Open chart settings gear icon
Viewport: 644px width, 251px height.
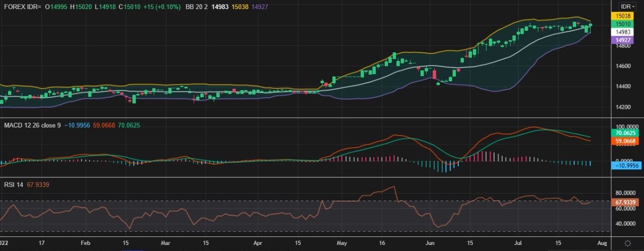click(x=628, y=243)
